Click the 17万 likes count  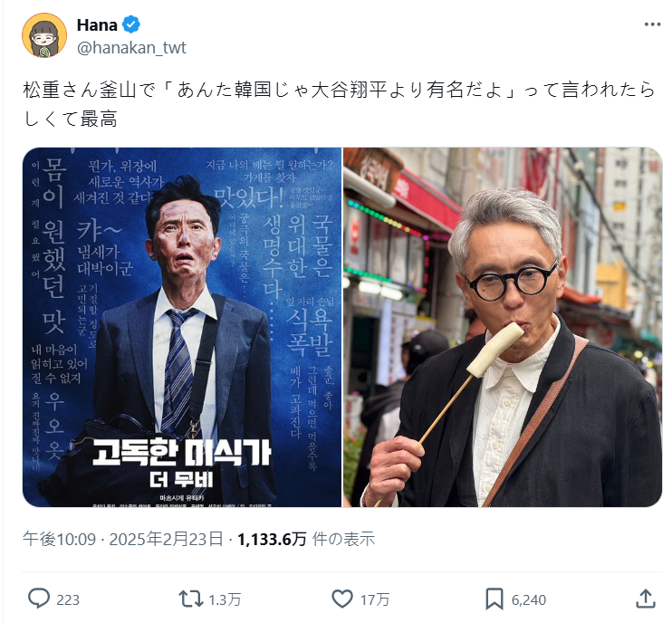375,599
